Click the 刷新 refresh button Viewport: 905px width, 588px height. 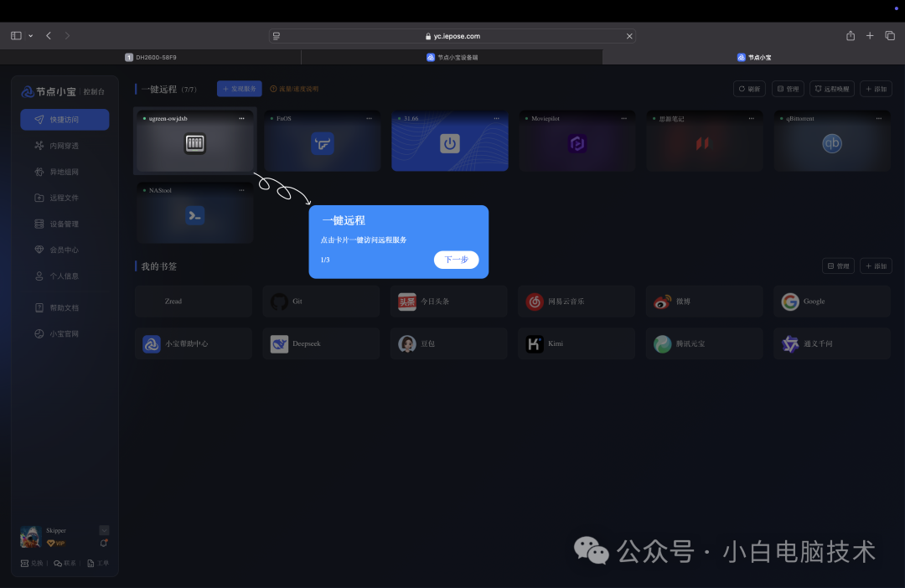tap(749, 89)
